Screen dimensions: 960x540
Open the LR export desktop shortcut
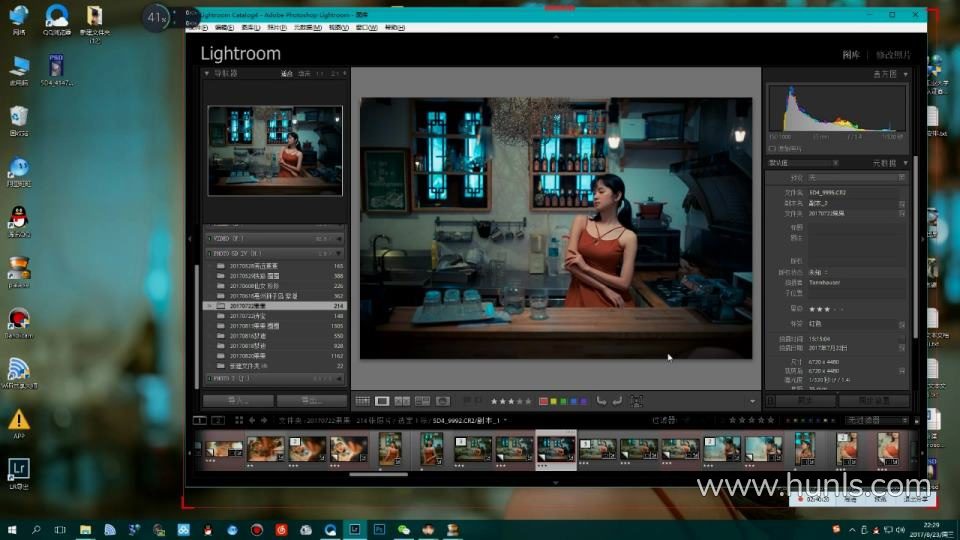19,474
